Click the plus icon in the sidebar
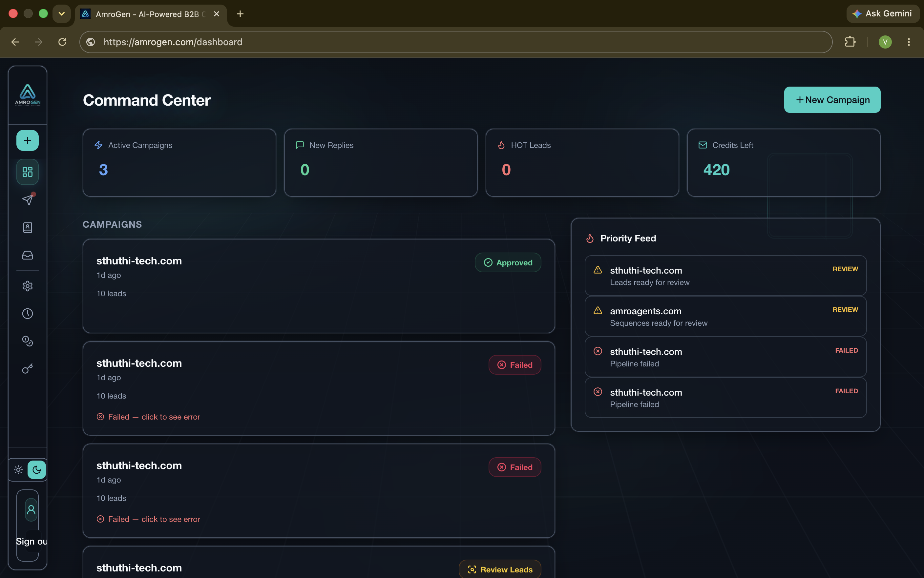Viewport: 924px width, 578px height. [28, 140]
